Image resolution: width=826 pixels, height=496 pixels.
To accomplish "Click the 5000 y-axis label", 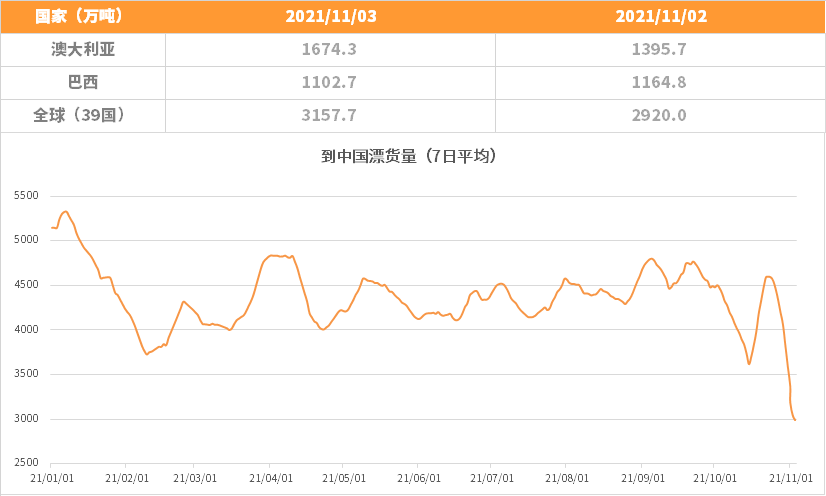I will point(26,240).
